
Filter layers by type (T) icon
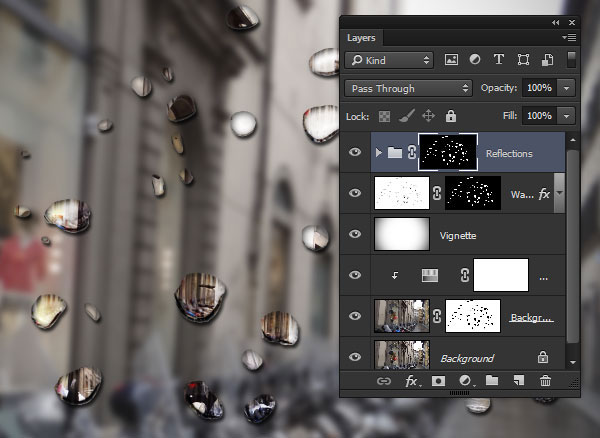coord(498,60)
